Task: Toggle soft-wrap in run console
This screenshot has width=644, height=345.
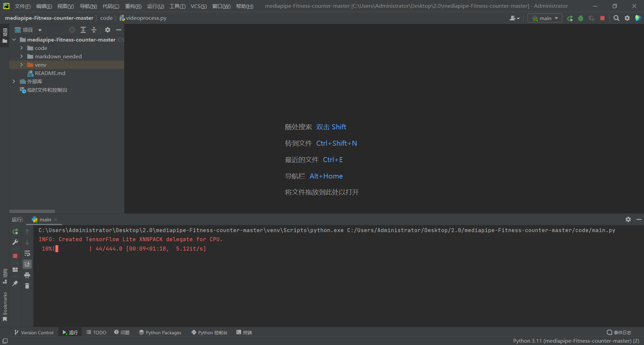Action: 27,253
